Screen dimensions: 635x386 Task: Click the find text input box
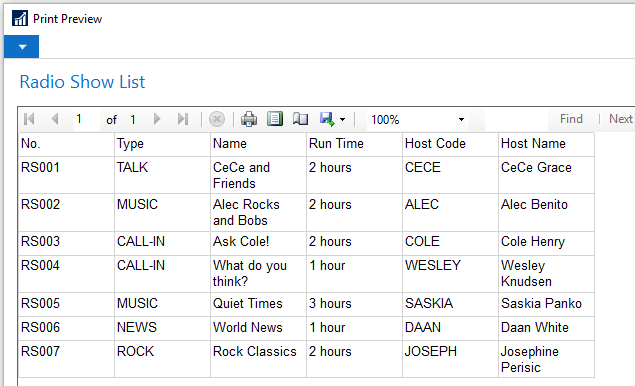tap(516, 119)
